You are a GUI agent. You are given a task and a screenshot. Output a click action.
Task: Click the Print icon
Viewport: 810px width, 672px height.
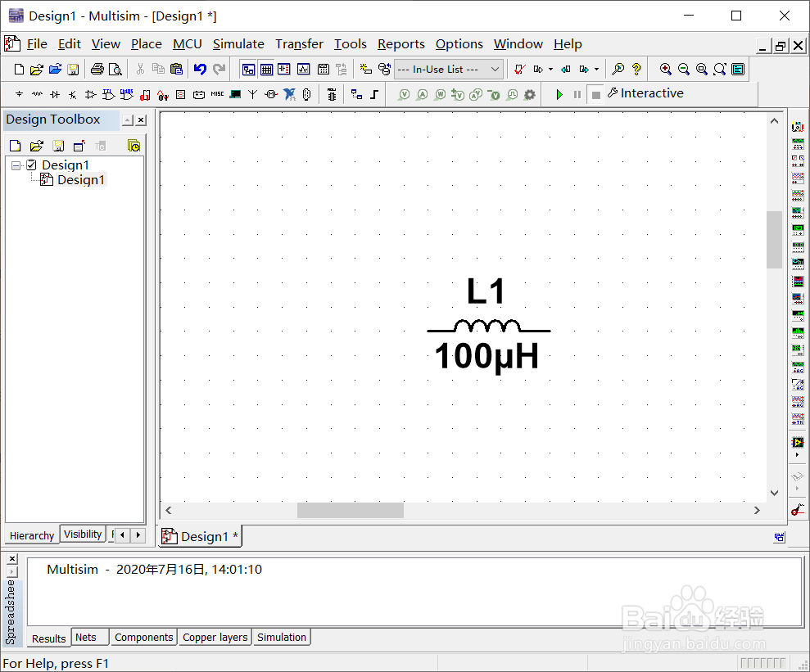pyautogui.click(x=97, y=69)
